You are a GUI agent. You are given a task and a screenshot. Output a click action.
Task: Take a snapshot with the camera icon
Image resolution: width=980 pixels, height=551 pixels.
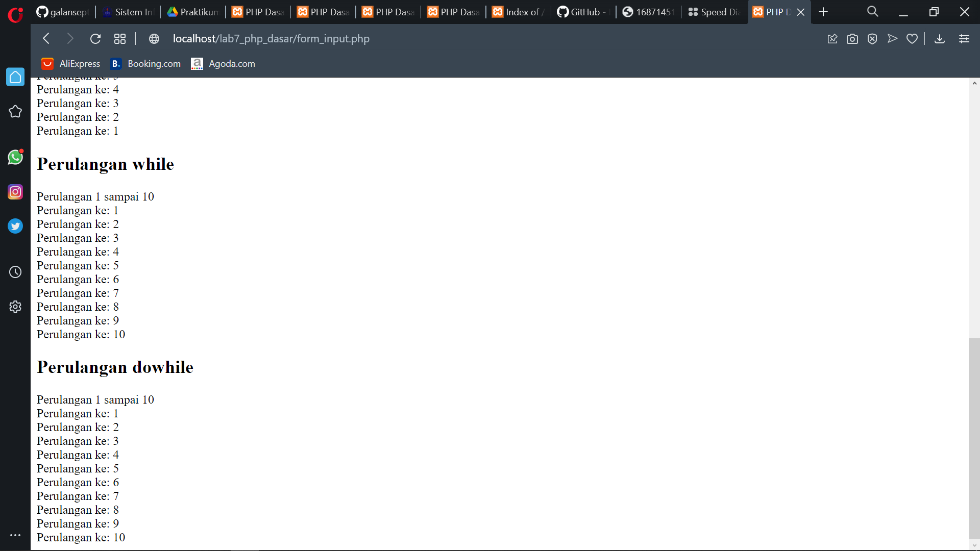[852, 38]
